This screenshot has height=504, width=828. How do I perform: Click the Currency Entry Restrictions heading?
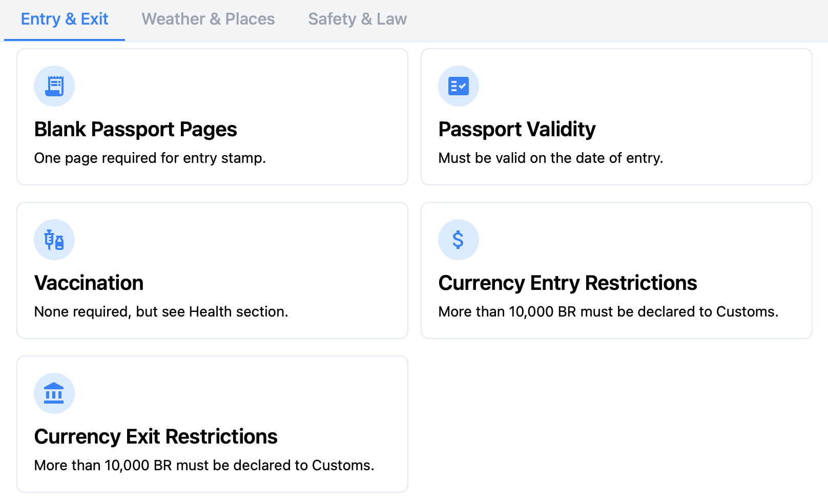[x=568, y=283]
